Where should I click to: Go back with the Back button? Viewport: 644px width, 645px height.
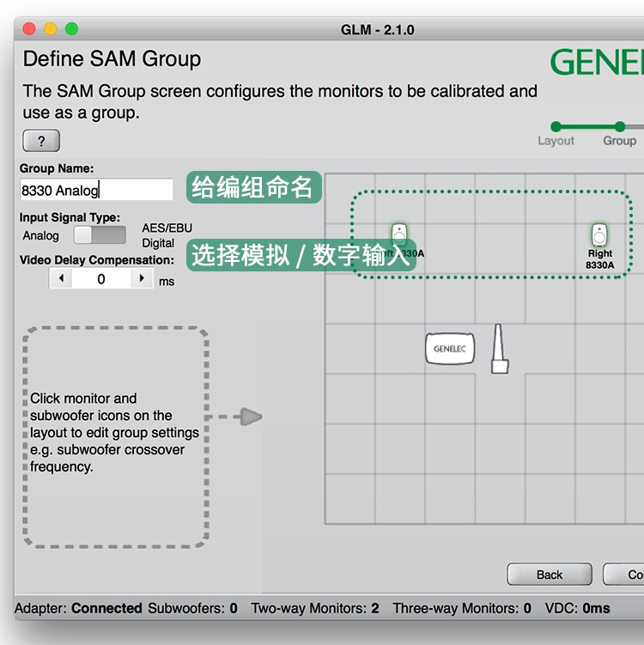[550, 575]
